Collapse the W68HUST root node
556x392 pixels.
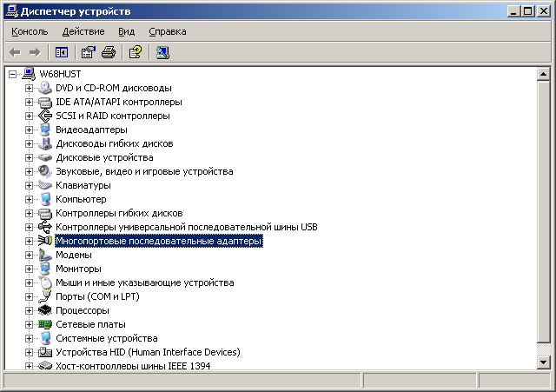[12, 74]
